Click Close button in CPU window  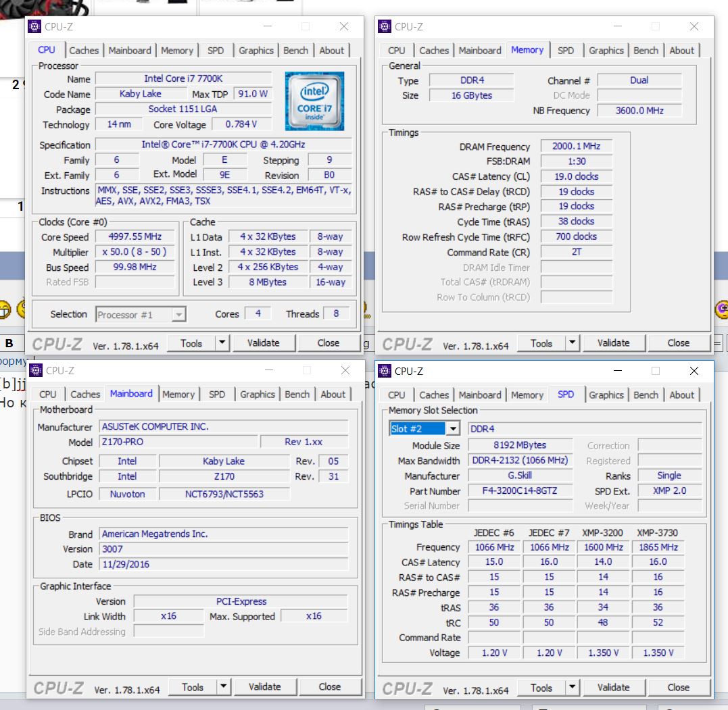tap(329, 343)
